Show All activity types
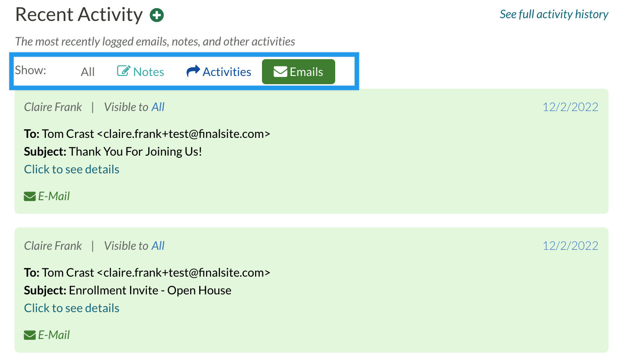644x364 pixels. 88,72
